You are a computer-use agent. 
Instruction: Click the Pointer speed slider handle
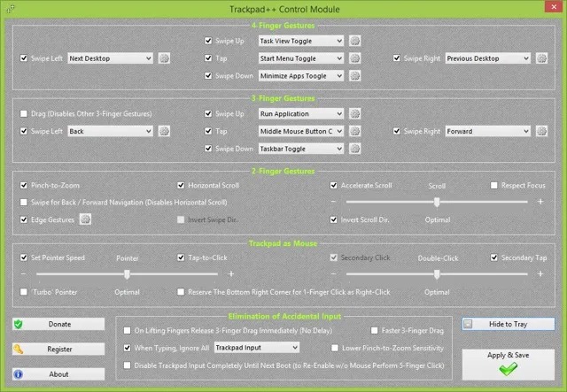point(128,274)
